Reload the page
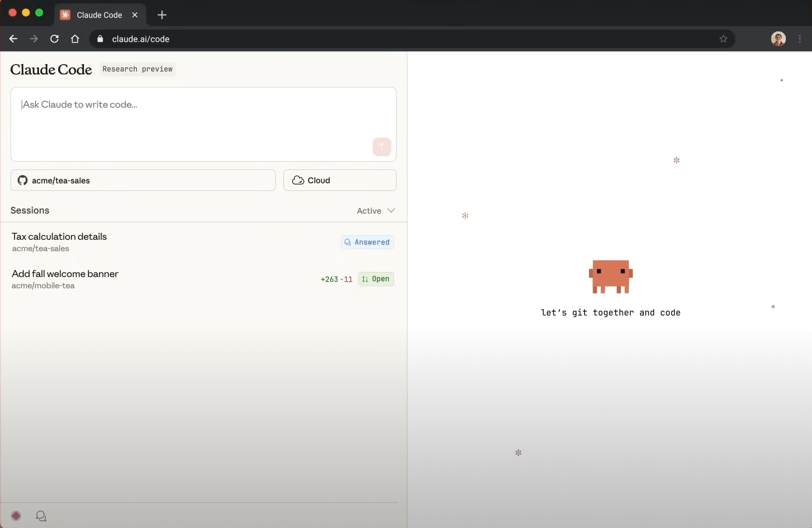 [x=54, y=39]
